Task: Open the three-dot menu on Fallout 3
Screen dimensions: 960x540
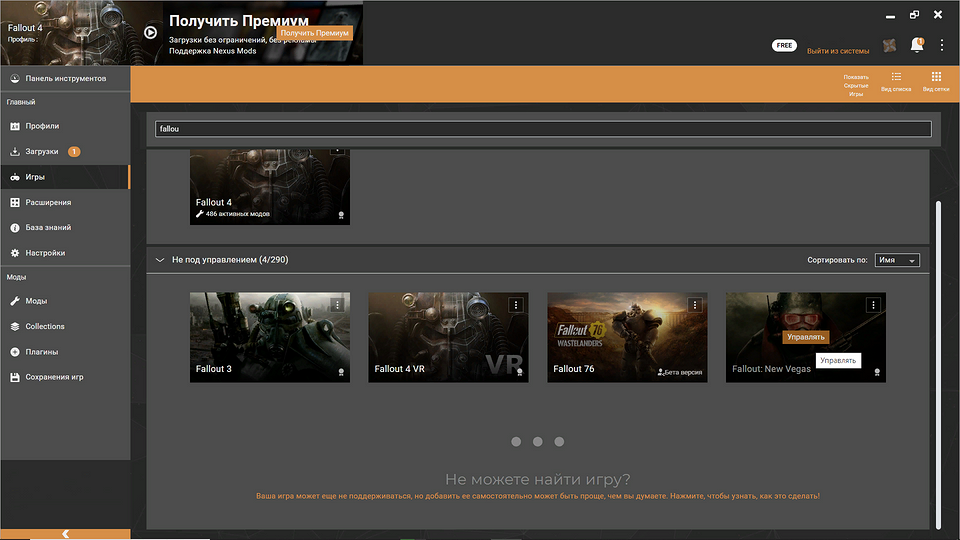Action: click(338, 305)
